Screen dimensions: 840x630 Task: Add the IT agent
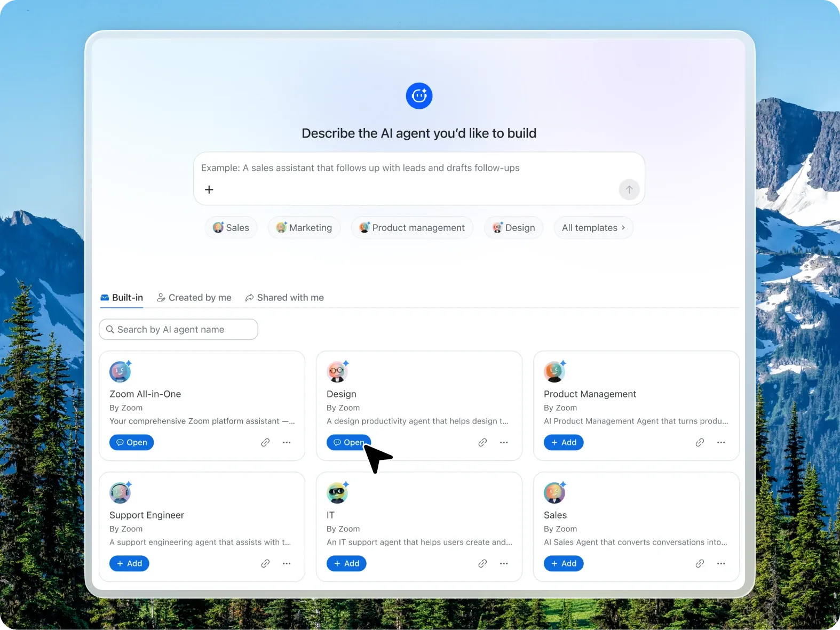coord(346,563)
